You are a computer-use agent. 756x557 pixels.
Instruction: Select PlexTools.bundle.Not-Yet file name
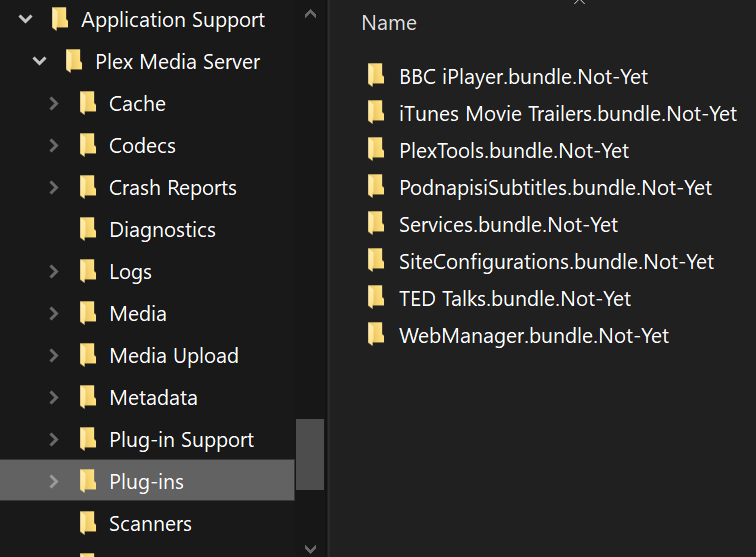coord(514,151)
